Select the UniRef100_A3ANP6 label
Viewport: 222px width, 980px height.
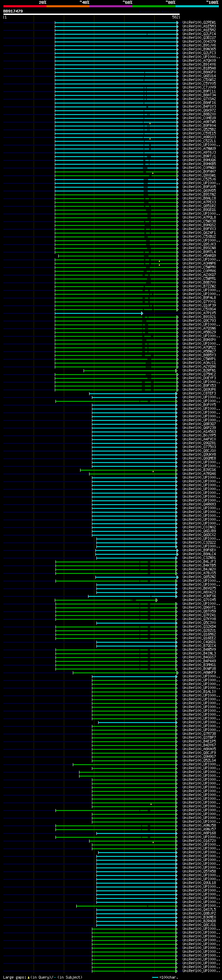pyautogui.click(x=199, y=263)
